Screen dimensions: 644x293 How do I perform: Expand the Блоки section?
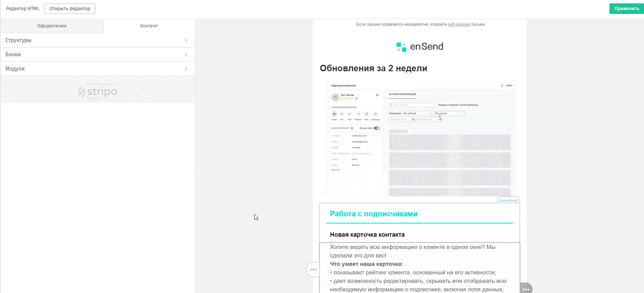(97, 54)
